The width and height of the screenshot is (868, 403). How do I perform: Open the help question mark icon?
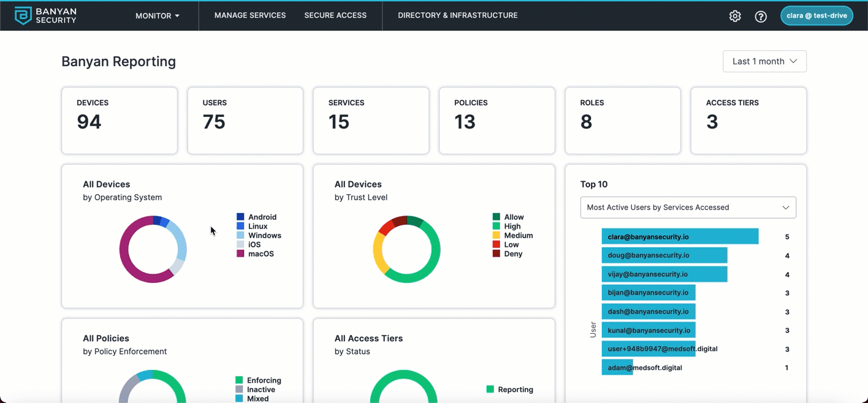click(x=761, y=17)
